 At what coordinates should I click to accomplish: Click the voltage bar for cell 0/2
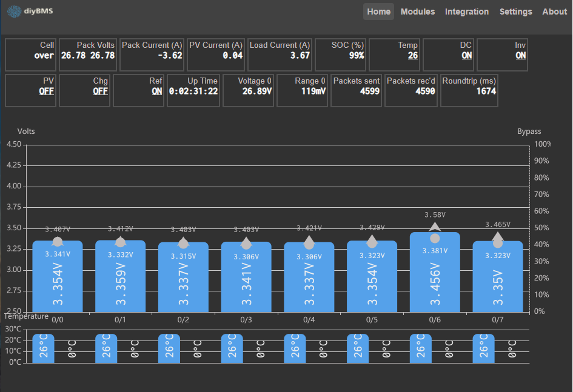[x=183, y=277]
